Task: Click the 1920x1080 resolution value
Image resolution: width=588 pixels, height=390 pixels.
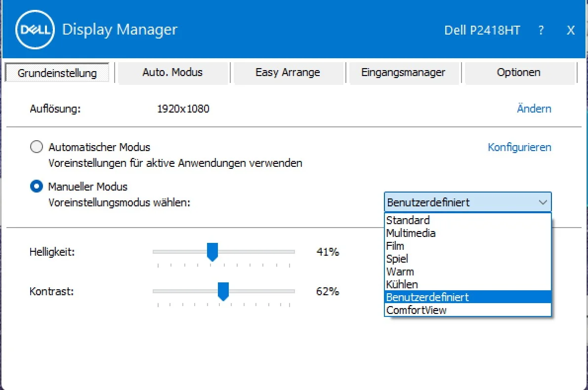Action: point(183,109)
